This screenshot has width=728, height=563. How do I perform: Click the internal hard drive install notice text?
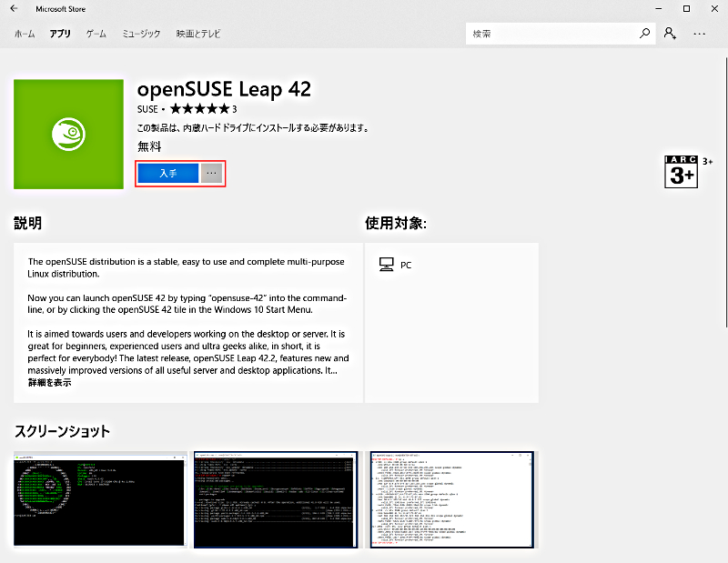(x=253, y=127)
